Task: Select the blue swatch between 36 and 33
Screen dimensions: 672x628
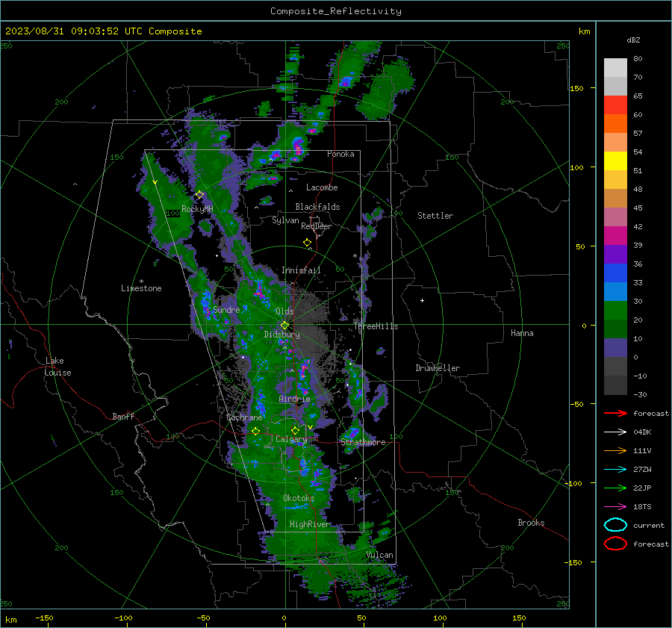Action: coord(615,273)
